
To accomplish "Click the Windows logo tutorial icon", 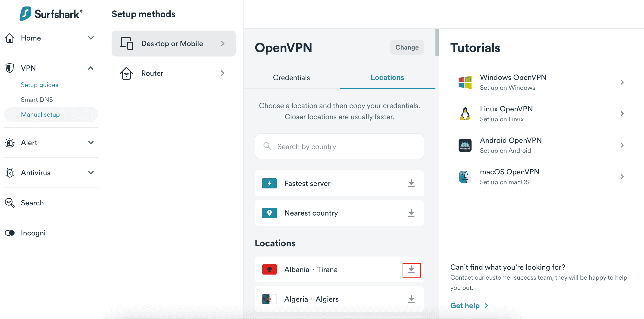I will 465,82.
